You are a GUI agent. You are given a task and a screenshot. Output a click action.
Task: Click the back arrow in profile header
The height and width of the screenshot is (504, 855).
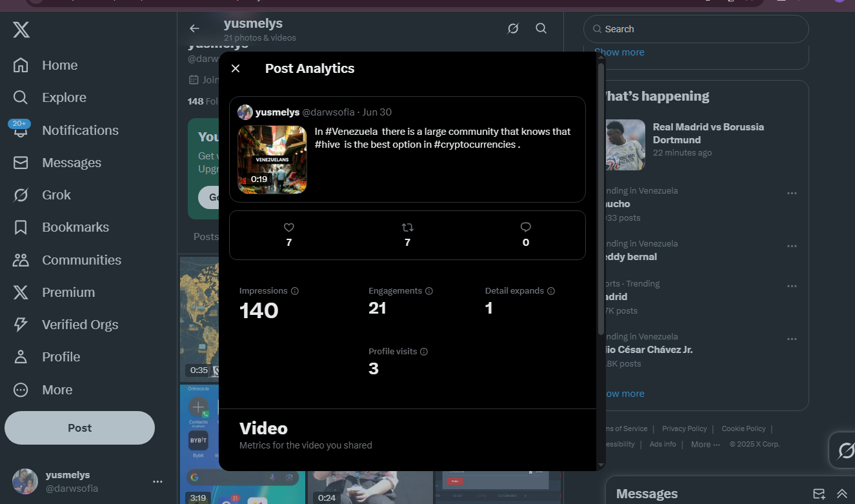[194, 28]
